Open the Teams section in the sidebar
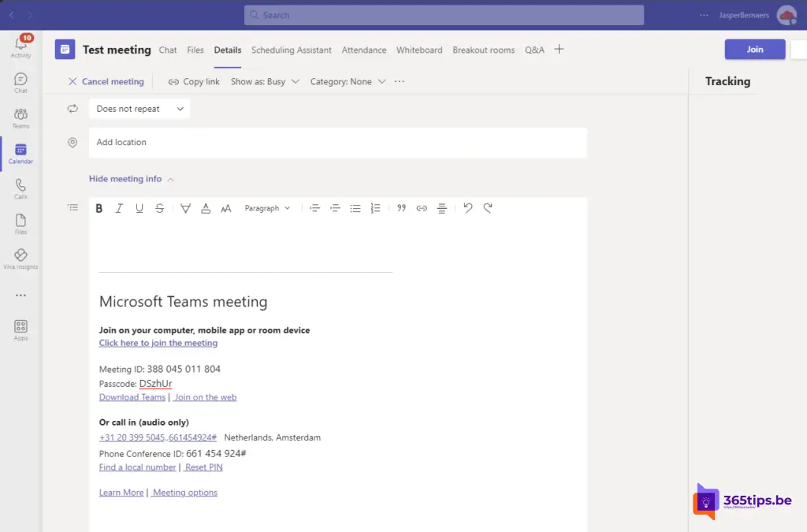The height and width of the screenshot is (532, 807). click(x=20, y=117)
